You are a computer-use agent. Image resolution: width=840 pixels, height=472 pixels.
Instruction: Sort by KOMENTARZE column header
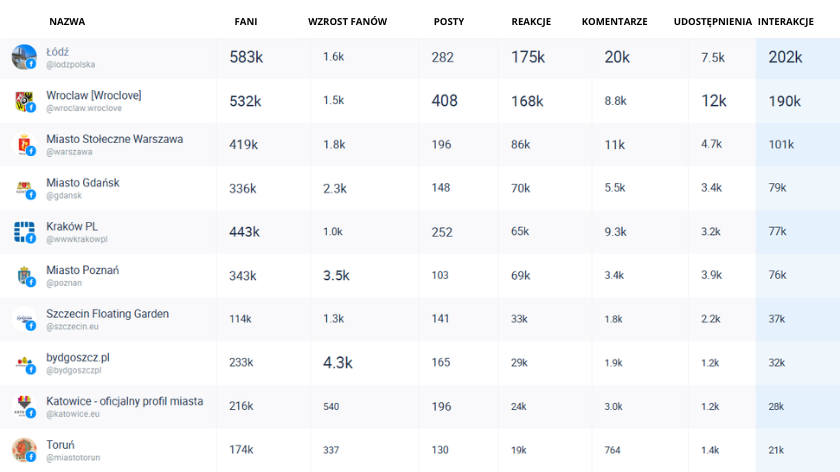(x=614, y=22)
